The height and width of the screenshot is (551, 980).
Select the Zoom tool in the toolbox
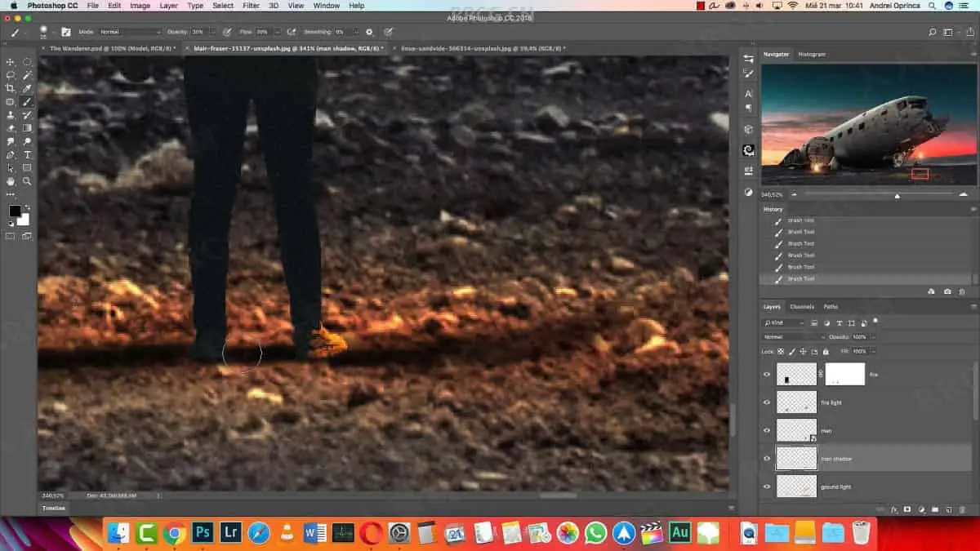tap(27, 181)
